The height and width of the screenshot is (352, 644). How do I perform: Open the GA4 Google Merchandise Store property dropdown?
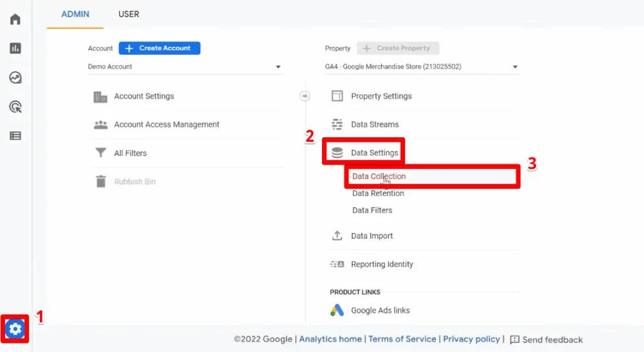pos(422,67)
